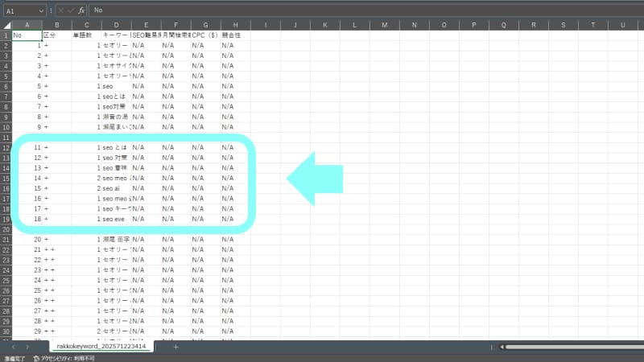Open the rakkokeyword_202571223414 sheet tab
The height and width of the screenshot is (362, 644).
[101, 346]
